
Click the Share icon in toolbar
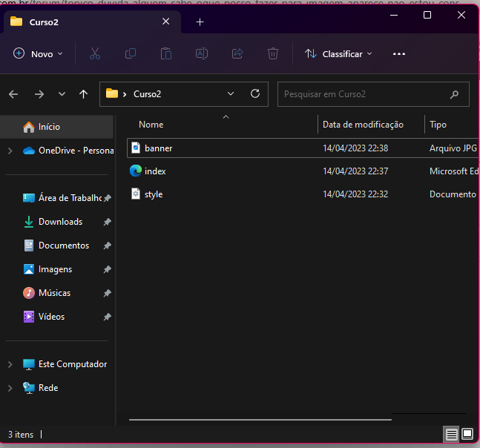coord(237,54)
